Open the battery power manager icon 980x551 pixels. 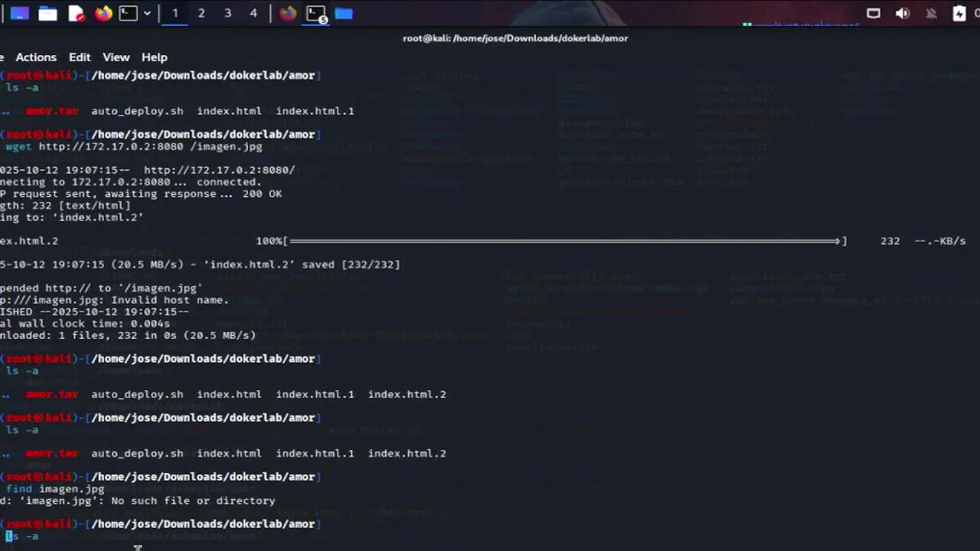tap(959, 13)
